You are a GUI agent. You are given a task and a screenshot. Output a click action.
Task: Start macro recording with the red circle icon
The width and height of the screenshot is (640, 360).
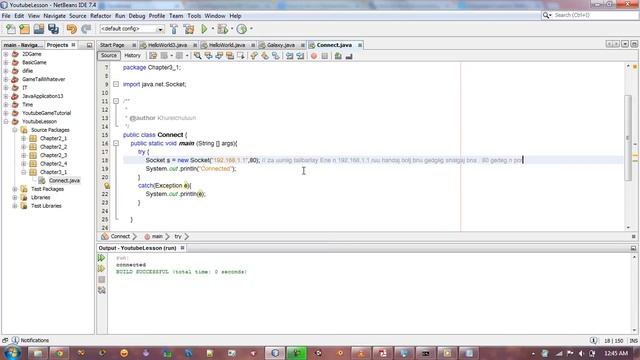[314, 56]
